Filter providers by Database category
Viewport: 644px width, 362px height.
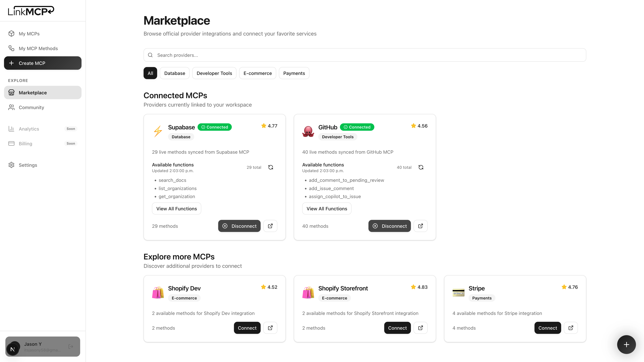174,73
